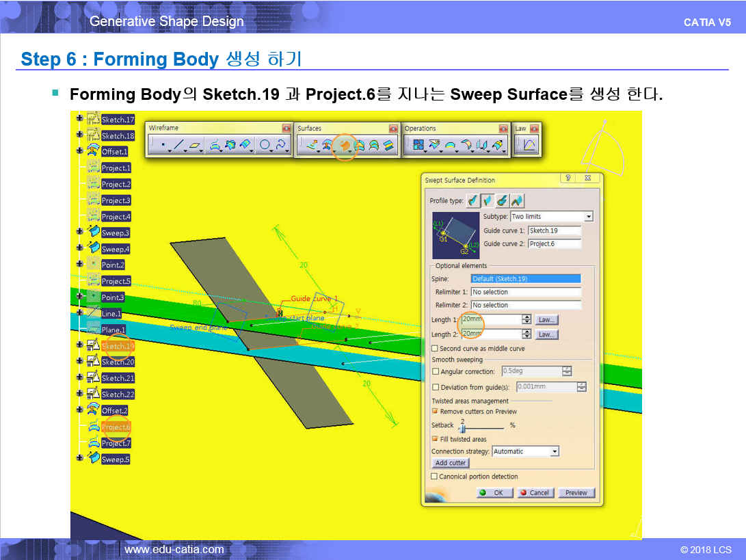Toggle Canonical portion detection checkbox
Image resolution: width=746 pixels, height=560 pixels.
[435, 477]
